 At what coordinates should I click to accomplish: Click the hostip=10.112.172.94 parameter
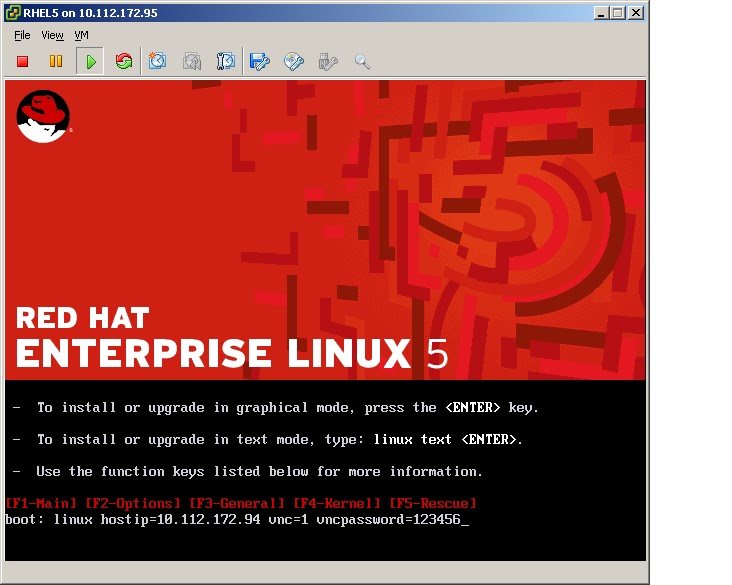tap(181, 520)
